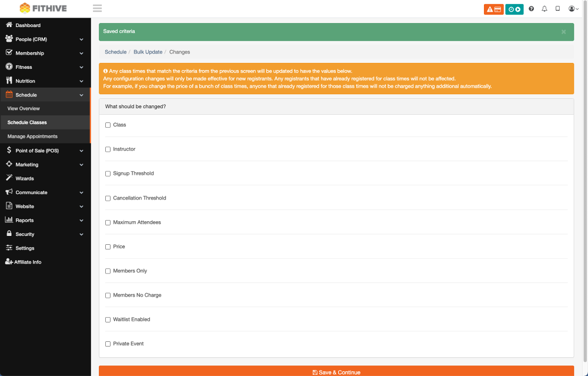This screenshot has height=376, width=588.
Task: Click the Communicate megaphone icon
Action: [9, 192]
